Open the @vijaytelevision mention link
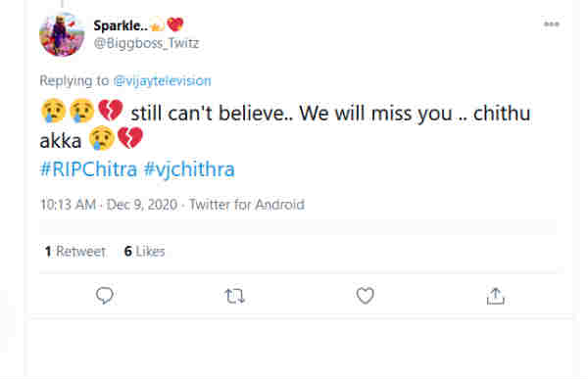Viewport: 588px width, 380px height. (x=163, y=80)
